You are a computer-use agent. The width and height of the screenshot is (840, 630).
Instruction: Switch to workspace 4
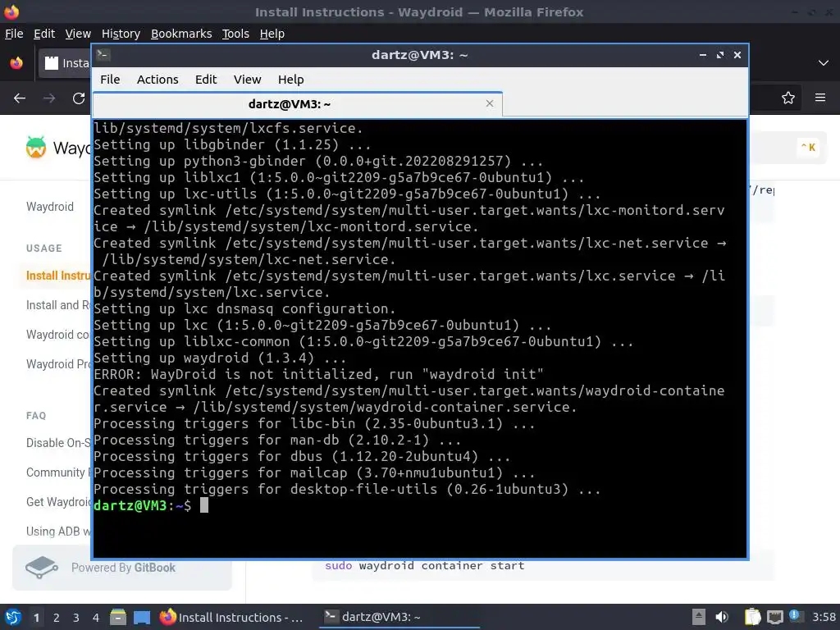(x=96, y=618)
